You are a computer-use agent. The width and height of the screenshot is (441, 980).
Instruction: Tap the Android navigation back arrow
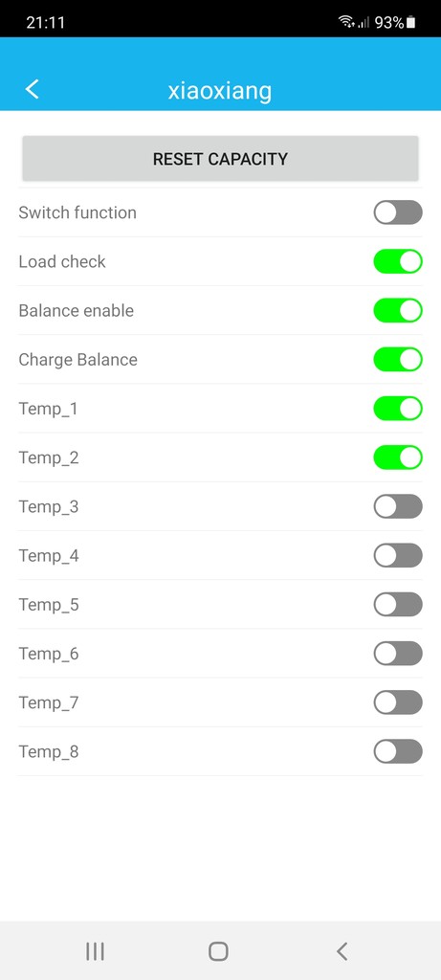point(342,951)
